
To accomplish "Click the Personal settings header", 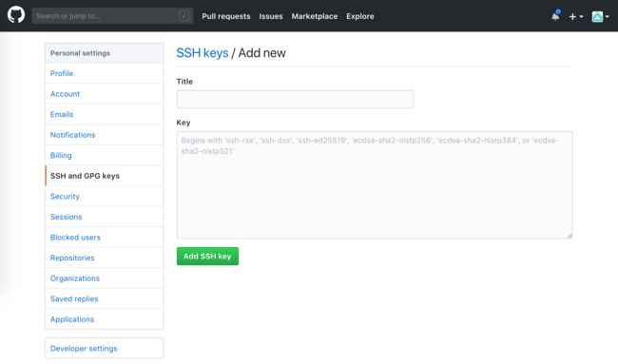I will 105,53.
